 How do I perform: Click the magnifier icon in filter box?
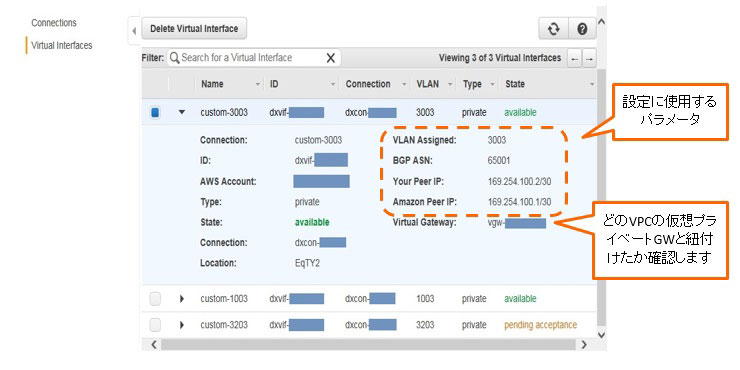pos(175,58)
